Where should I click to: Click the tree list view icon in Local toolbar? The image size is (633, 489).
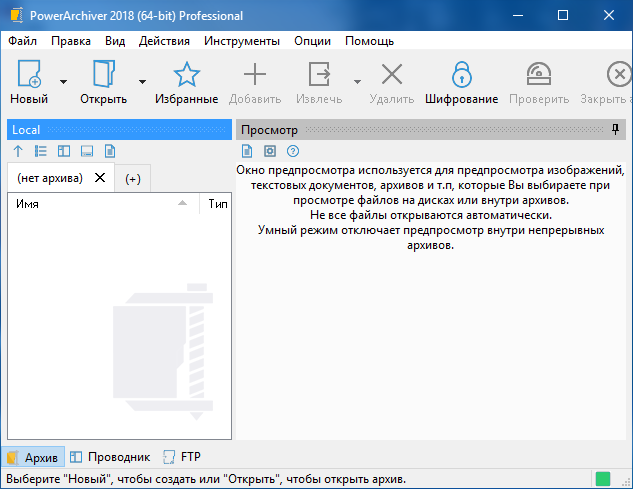pyautogui.click(x=41, y=151)
